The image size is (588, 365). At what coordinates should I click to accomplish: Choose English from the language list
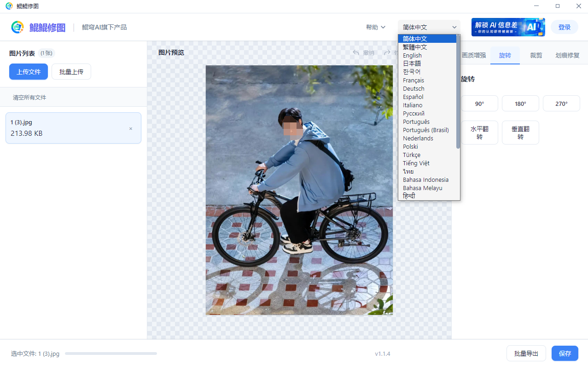[412, 55]
